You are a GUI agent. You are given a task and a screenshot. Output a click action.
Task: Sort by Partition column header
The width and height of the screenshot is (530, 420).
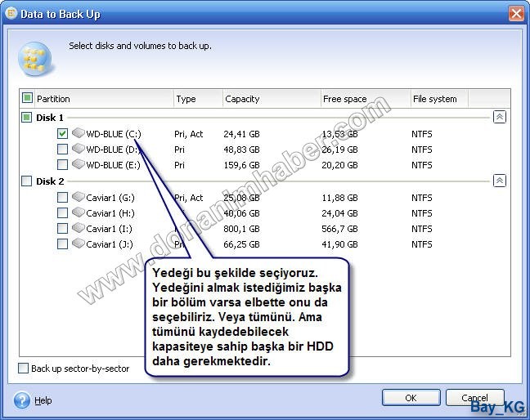[x=103, y=99]
